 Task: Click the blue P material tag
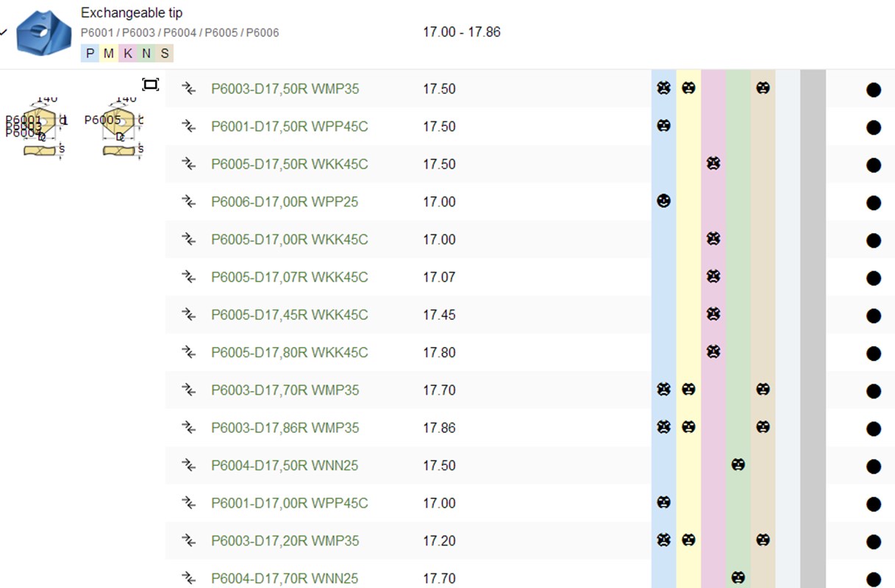coord(90,53)
